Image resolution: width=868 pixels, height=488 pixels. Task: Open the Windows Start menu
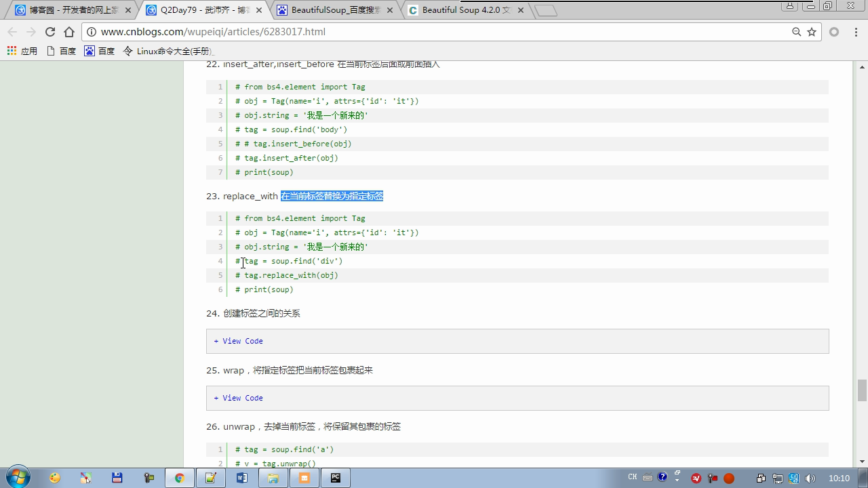pyautogui.click(x=17, y=477)
